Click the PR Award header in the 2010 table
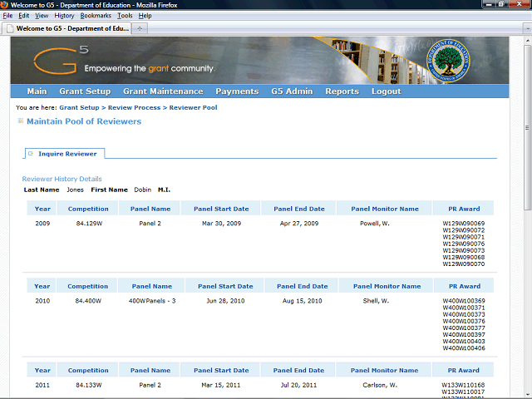The width and height of the screenshot is (532, 399). 465,286
